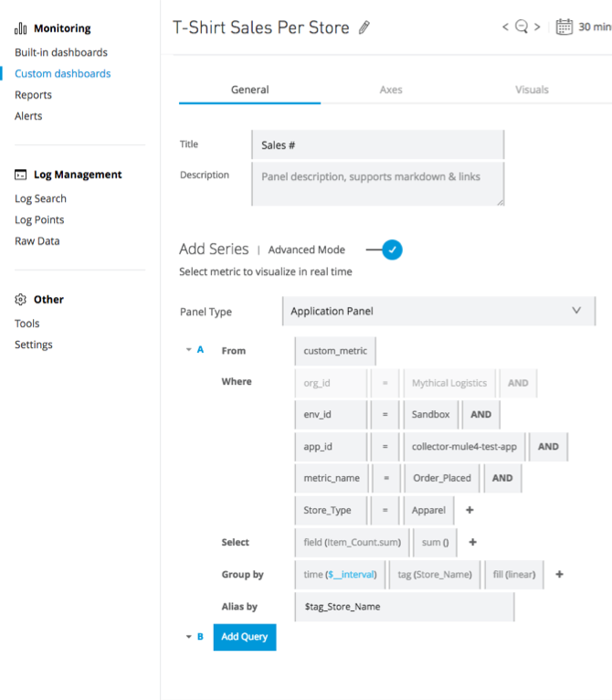The image size is (612, 700).
Task: Click the zoom out magnifier icon
Action: (x=522, y=27)
